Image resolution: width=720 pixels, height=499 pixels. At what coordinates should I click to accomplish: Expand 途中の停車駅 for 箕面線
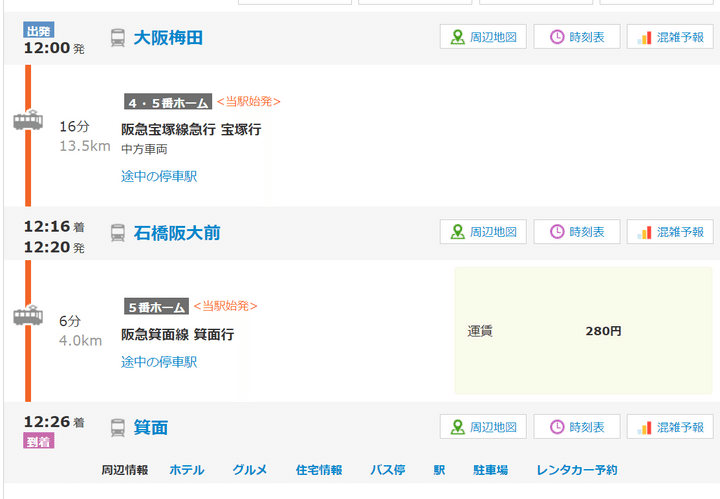[x=159, y=361]
